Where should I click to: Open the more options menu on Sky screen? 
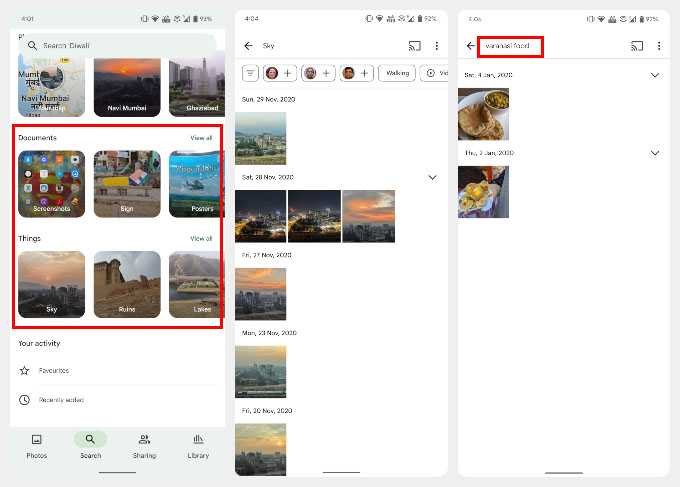click(437, 46)
